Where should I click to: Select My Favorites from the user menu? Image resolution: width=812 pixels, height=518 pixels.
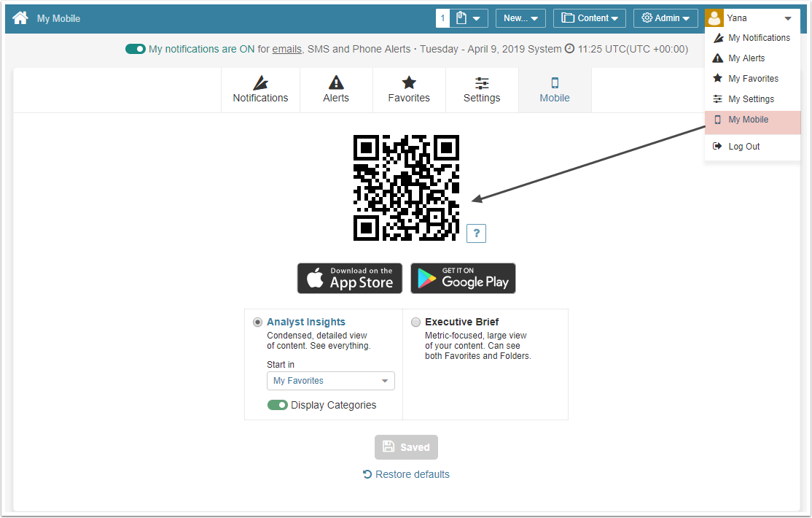pos(752,78)
